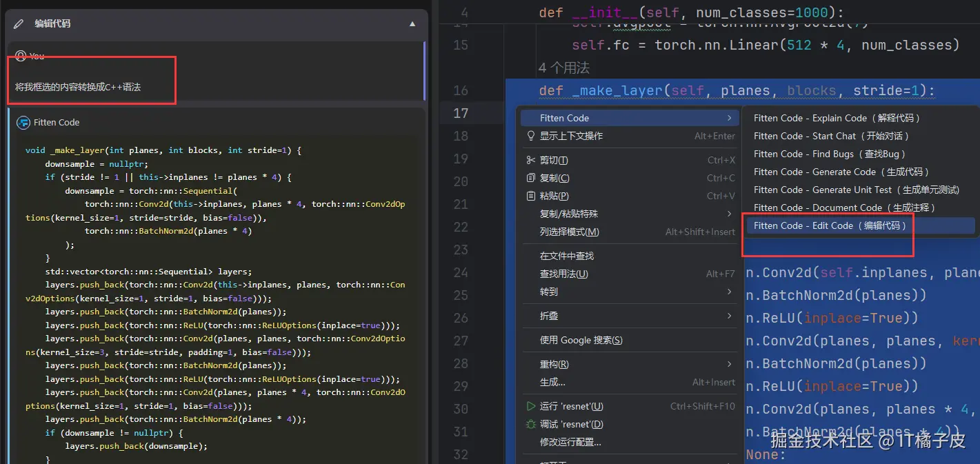Click the clipboard icon next to 粘贴(P)
Image resolution: width=980 pixels, height=464 pixels.
point(530,196)
